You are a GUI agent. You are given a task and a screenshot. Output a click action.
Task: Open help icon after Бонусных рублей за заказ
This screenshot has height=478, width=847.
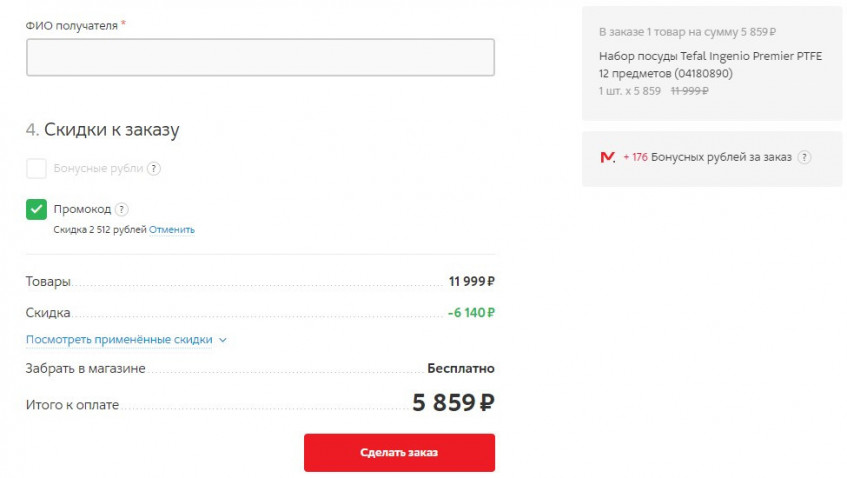tap(804, 158)
